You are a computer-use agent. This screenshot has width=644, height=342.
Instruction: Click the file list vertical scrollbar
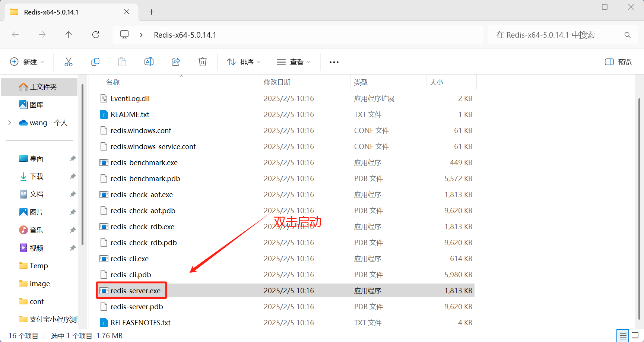click(639, 209)
